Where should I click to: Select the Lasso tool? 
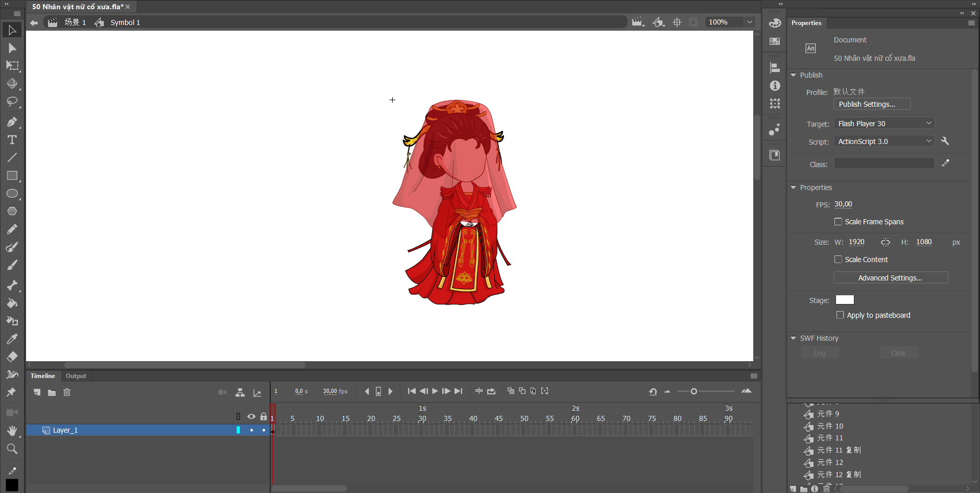pos(12,102)
